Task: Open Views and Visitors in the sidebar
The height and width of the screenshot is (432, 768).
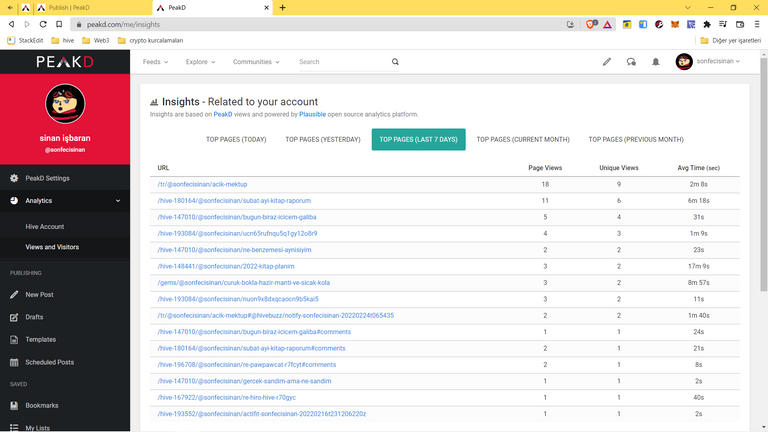Action: point(52,247)
